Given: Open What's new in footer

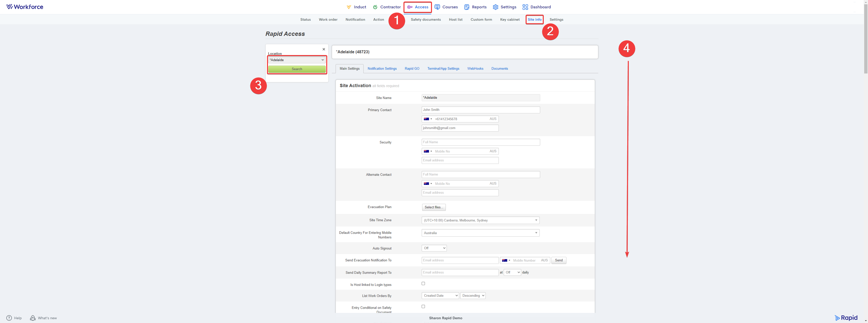Looking at the screenshot, I should click(43, 318).
